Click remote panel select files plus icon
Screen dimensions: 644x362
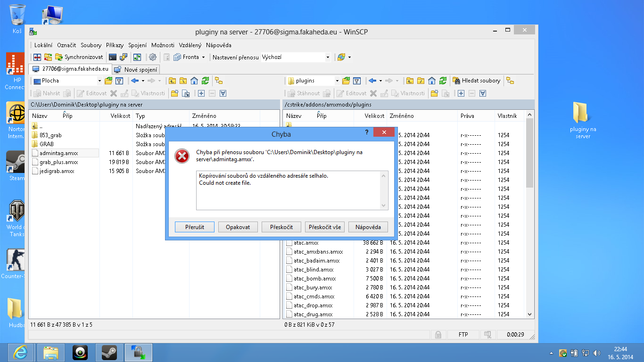point(461,93)
